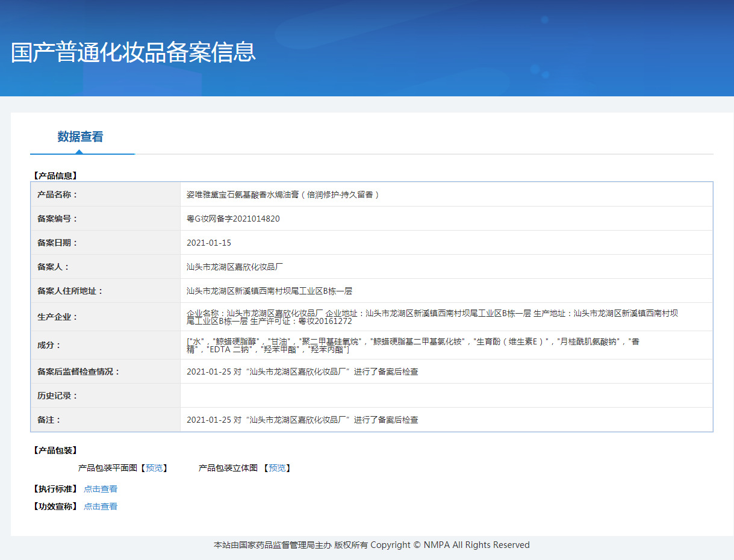Click the ingredients list starting with "水"
The image size is (734, 560).
click(x=413, y=345)
